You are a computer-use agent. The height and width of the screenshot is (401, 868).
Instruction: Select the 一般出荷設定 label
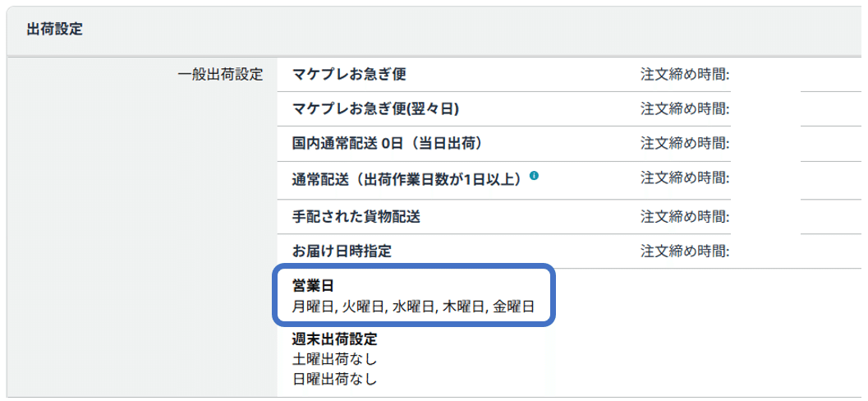(220, 75)
